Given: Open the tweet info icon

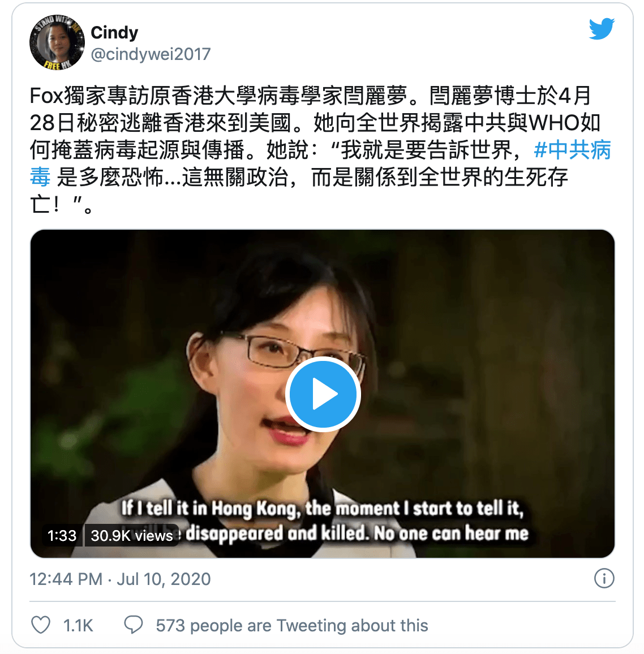Looking at the screenshot, I should pos(604,579).
